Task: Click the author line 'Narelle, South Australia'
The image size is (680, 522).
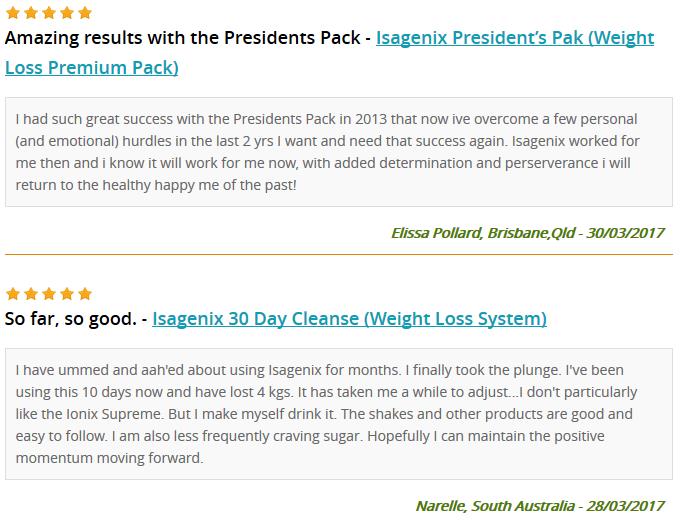Action: (495, 506)
